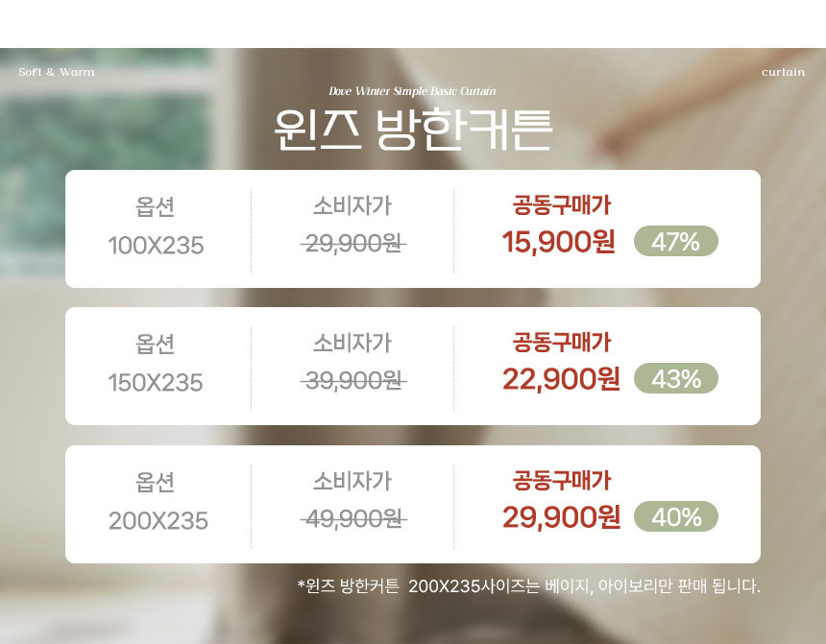Click the 40% discount badge
826x644 pixels.
pos(675,517)
